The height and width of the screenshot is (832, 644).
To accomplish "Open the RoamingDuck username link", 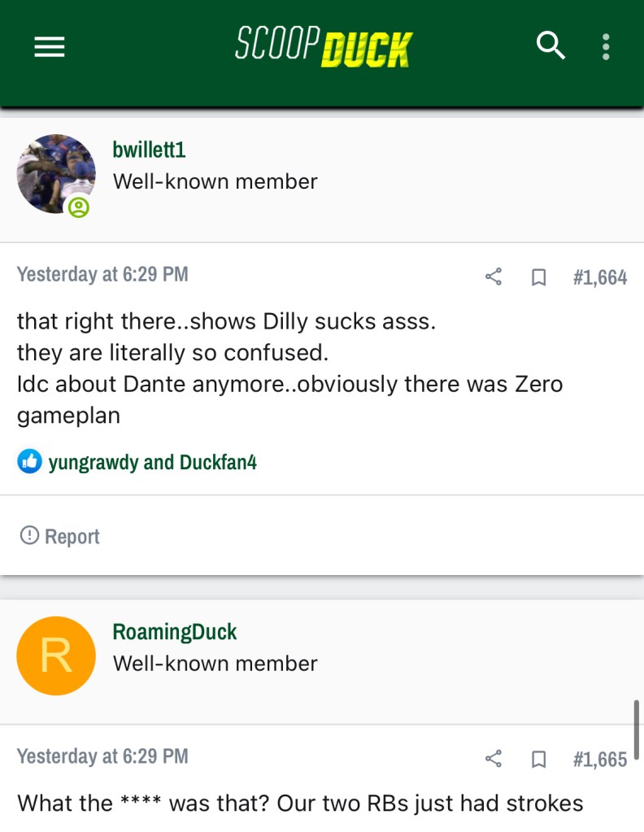I will (175, 632).
